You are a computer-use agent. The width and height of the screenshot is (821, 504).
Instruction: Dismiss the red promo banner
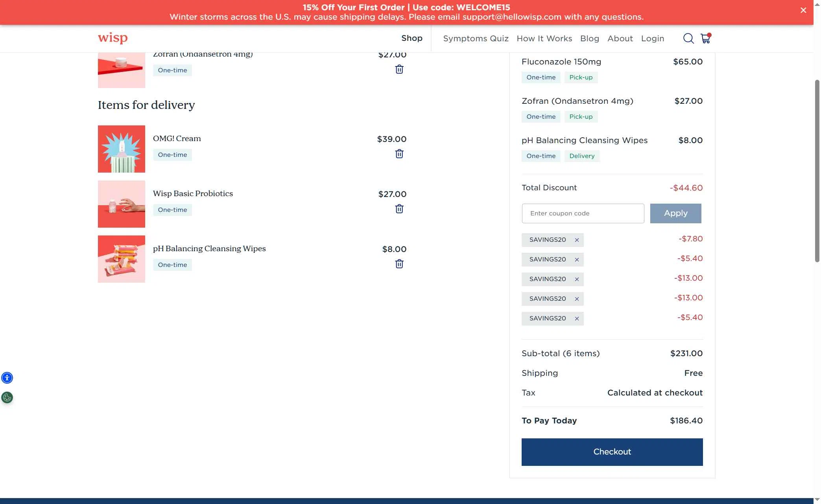tap(803, 11)
